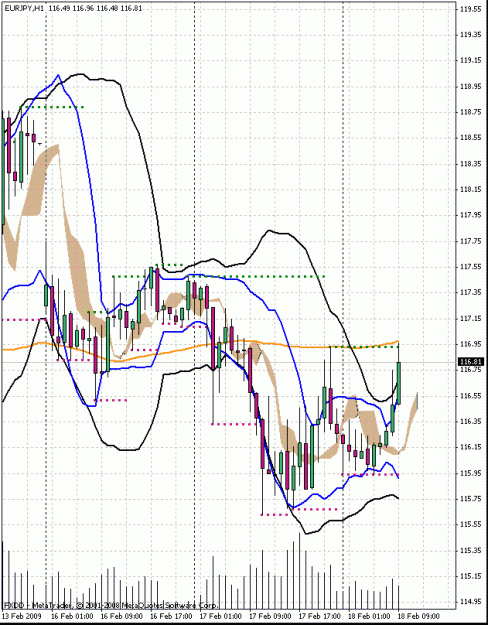Image resolution: width=488 pixels, height=625 pixels.
Task: Click the 117.75 price axis label
Action: [470, 241]
